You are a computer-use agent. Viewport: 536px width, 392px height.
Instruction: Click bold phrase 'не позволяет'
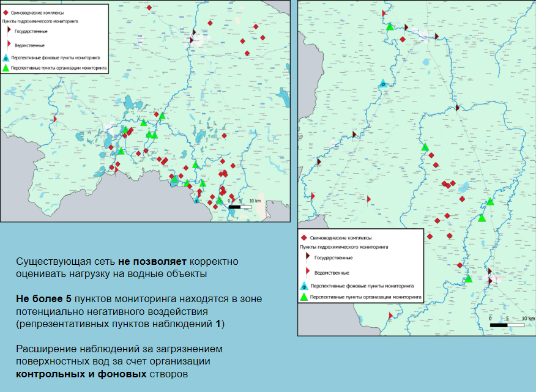[x=152, y=262]
